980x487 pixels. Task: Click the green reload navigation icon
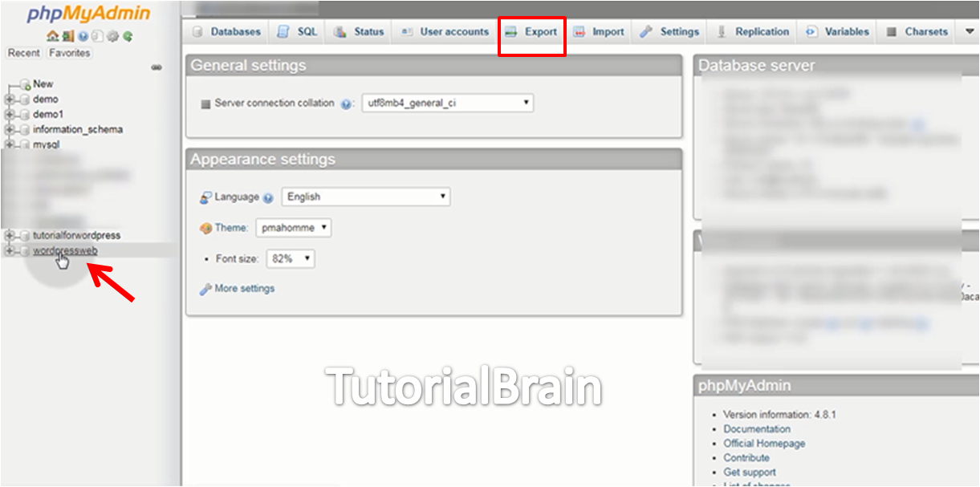pos(128,36)
